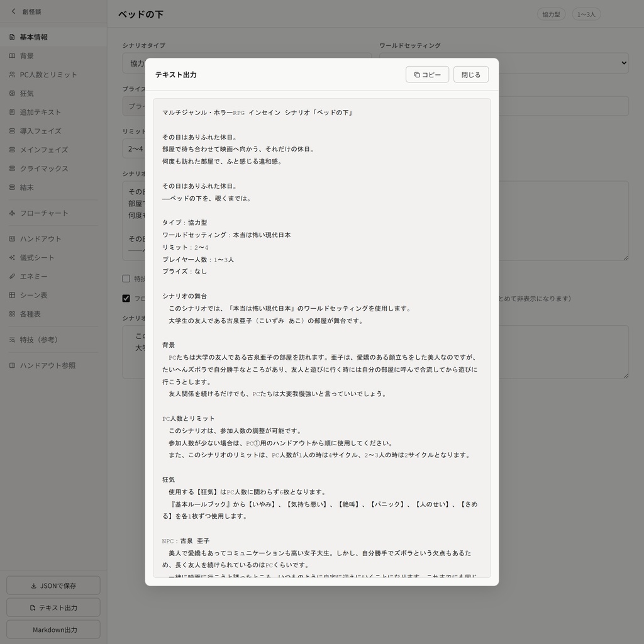The width and height of the screenshot is (644, 644).
Task: Click the JSONで保存 button
Action: click(x=53, y=586)
